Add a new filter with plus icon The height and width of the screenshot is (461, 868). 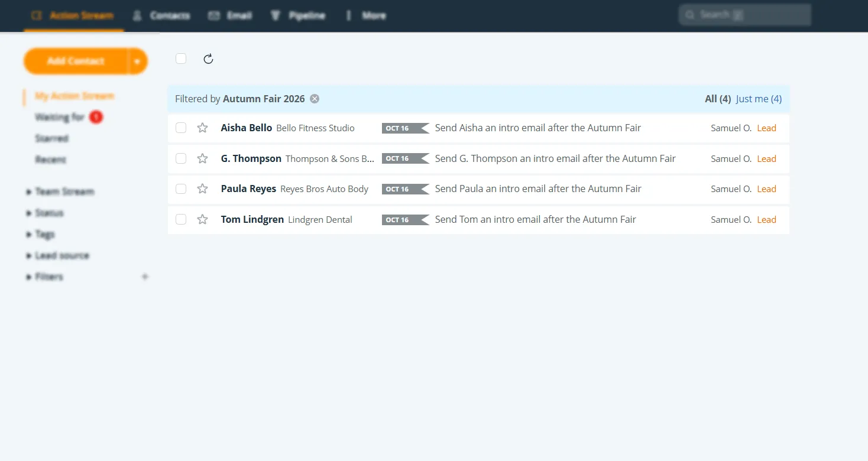click(x=145, y=277)
